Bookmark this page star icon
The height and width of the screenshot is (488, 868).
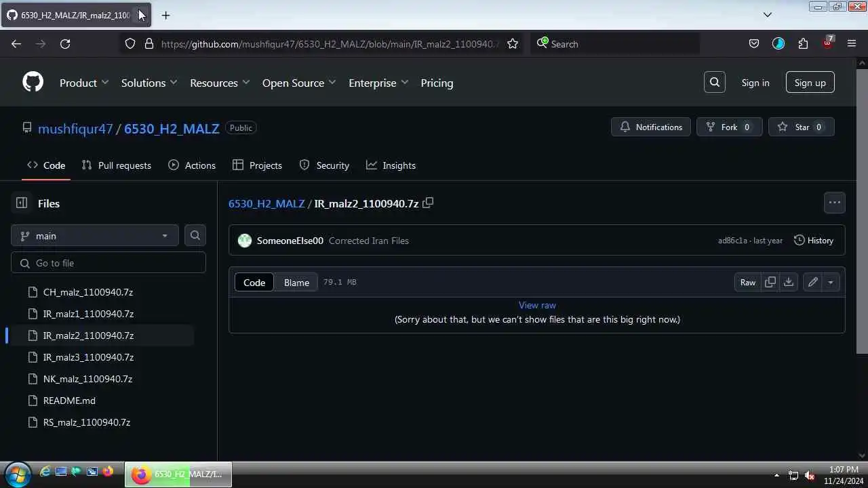[x=513, y=43]
